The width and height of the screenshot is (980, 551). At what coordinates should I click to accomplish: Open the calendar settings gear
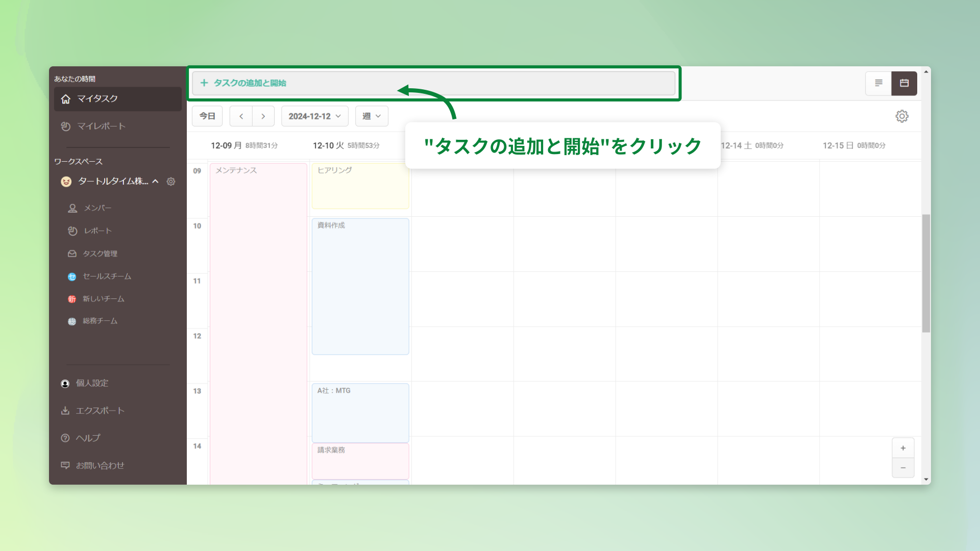902,116
